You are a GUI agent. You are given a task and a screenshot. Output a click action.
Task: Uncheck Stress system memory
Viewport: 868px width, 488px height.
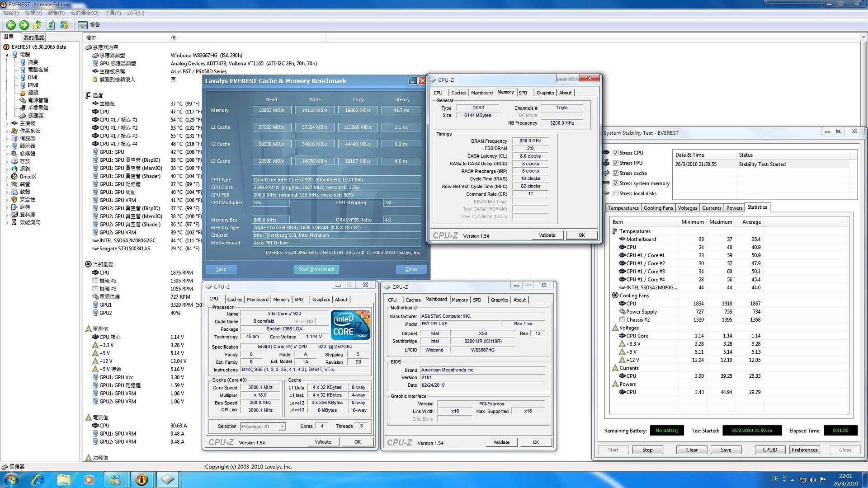(x=615, y=183)
